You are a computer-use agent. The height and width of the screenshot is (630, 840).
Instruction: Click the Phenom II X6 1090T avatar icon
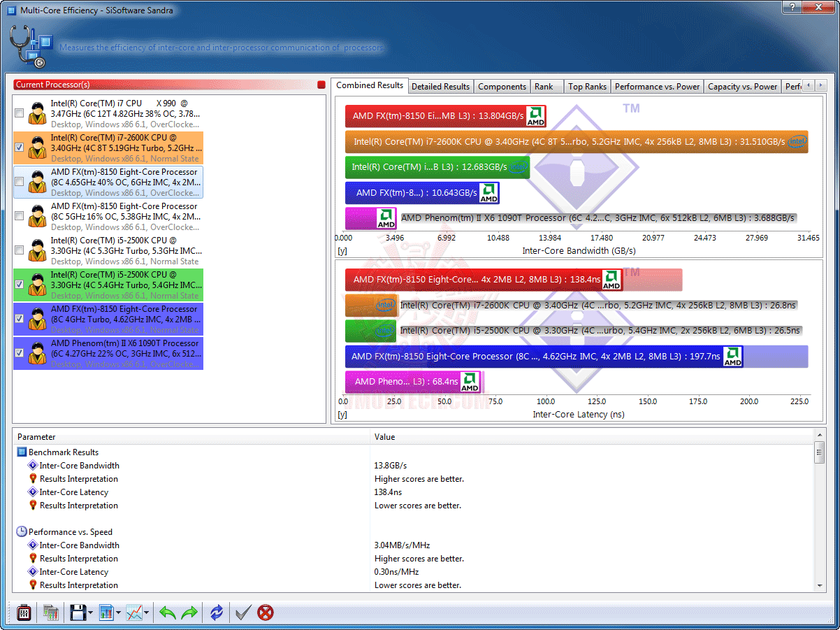[37, 353]
